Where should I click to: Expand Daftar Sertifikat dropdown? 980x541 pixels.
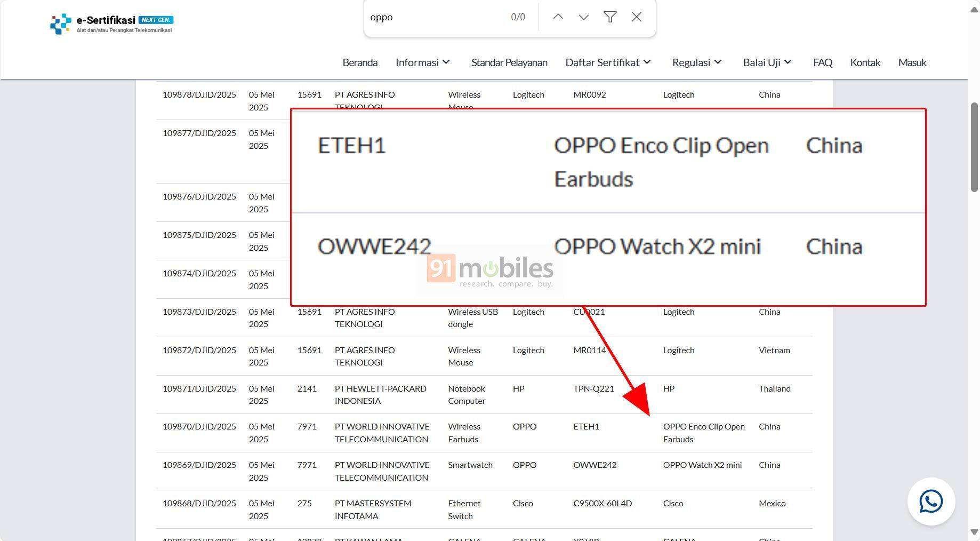(608, 62)
